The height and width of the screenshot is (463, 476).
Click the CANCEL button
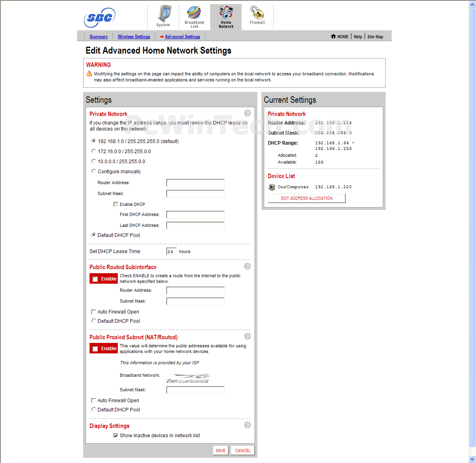(x=243, y=451)
